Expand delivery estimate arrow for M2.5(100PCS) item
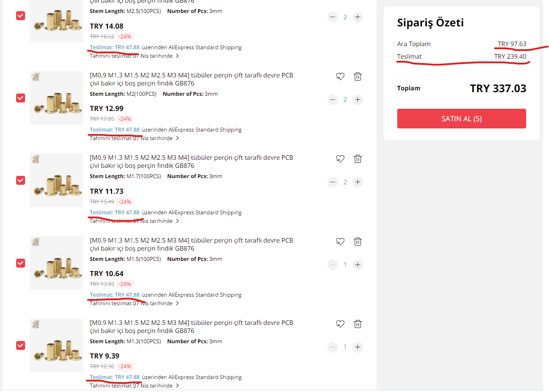549x392 pixels. coord(177,56)
